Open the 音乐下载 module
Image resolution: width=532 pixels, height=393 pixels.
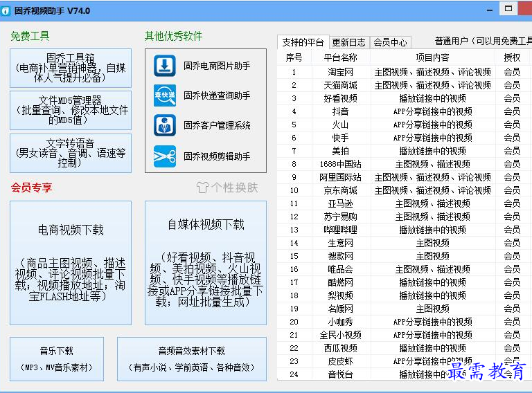click(57, 359)
